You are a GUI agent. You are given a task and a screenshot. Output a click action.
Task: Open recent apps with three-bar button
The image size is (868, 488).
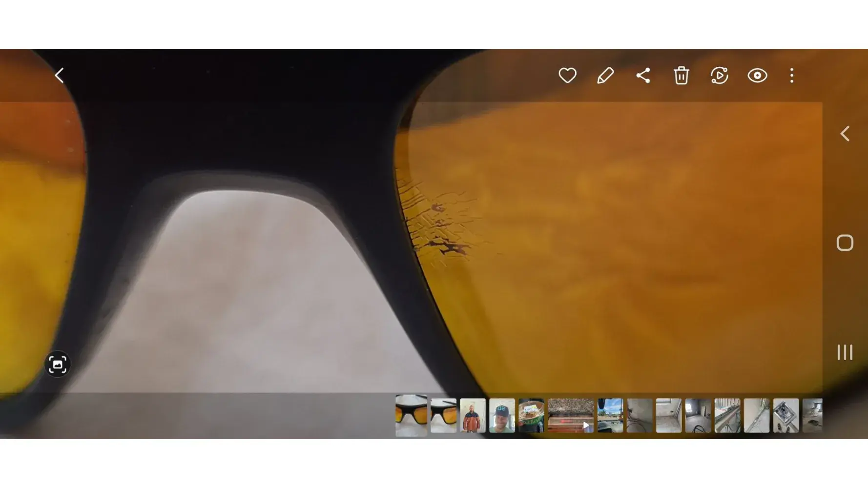(x=845, y=352)
